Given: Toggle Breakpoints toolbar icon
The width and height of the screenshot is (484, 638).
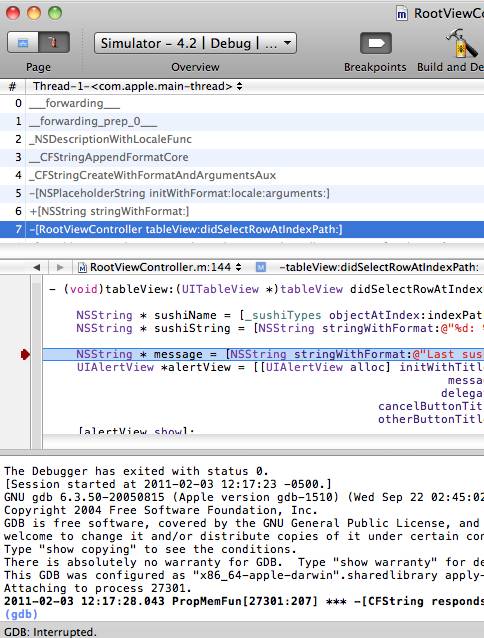Looking at the screenshot, I should [x=376, y=43].
